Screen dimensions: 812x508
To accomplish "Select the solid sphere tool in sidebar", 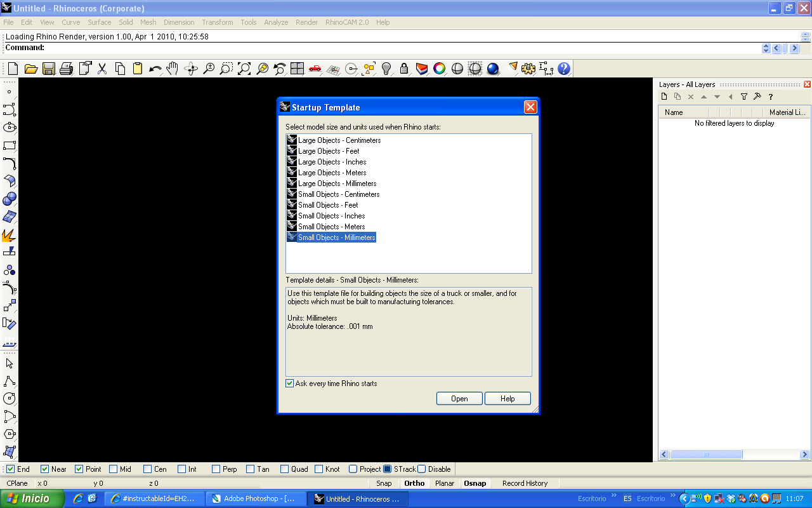I will pyautogui.click(x=9, y=199).
